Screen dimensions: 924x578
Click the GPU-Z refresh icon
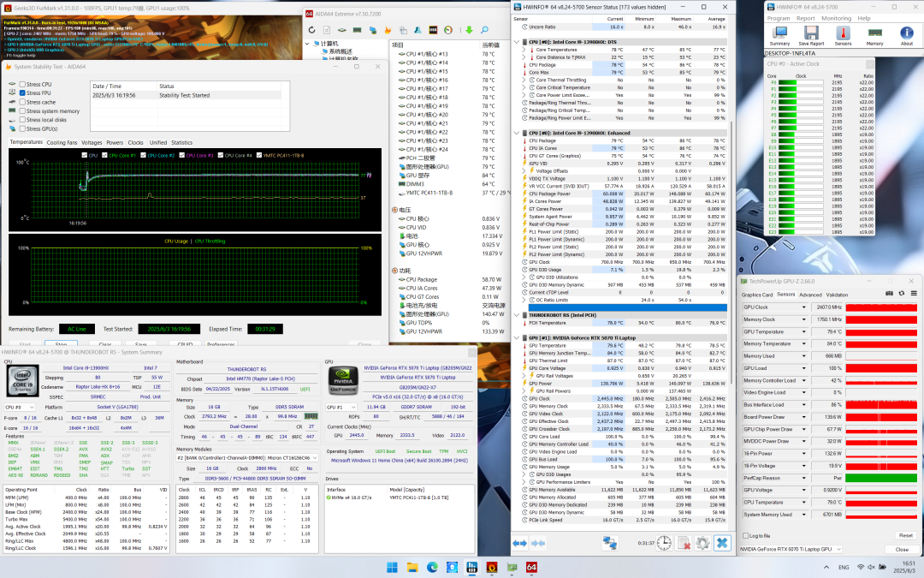click(x=902, y=293)
